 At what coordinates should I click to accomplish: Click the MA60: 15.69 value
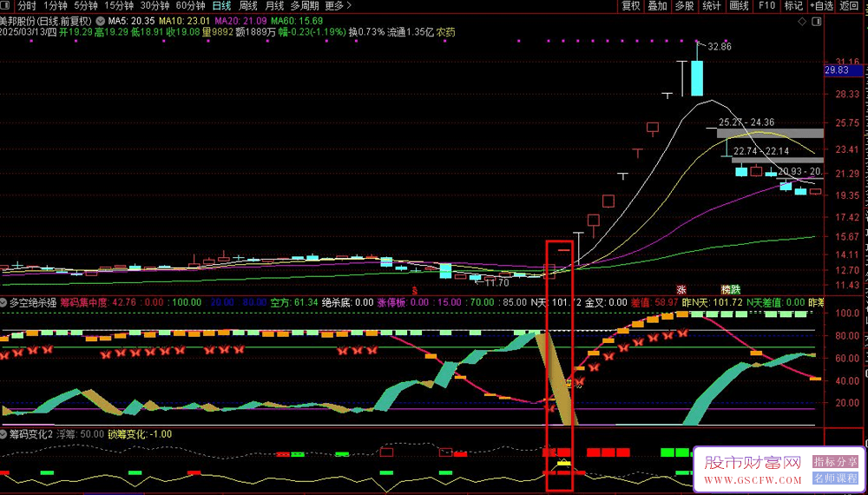(x=297, y=21)
